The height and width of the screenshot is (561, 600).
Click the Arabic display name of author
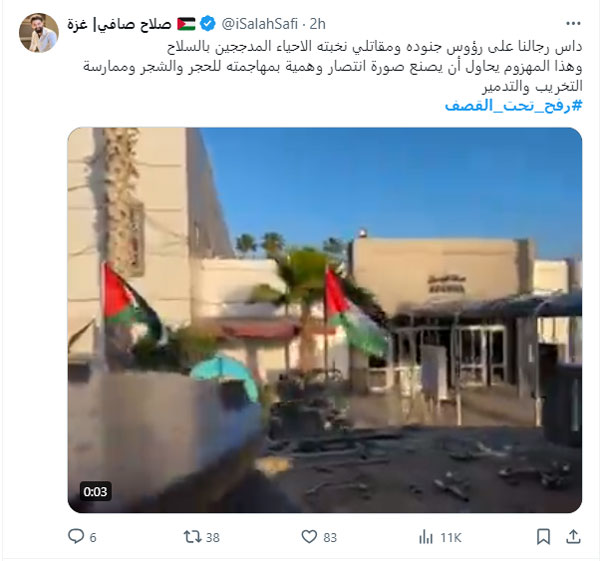pyautogui.click(x=119, y=24)
